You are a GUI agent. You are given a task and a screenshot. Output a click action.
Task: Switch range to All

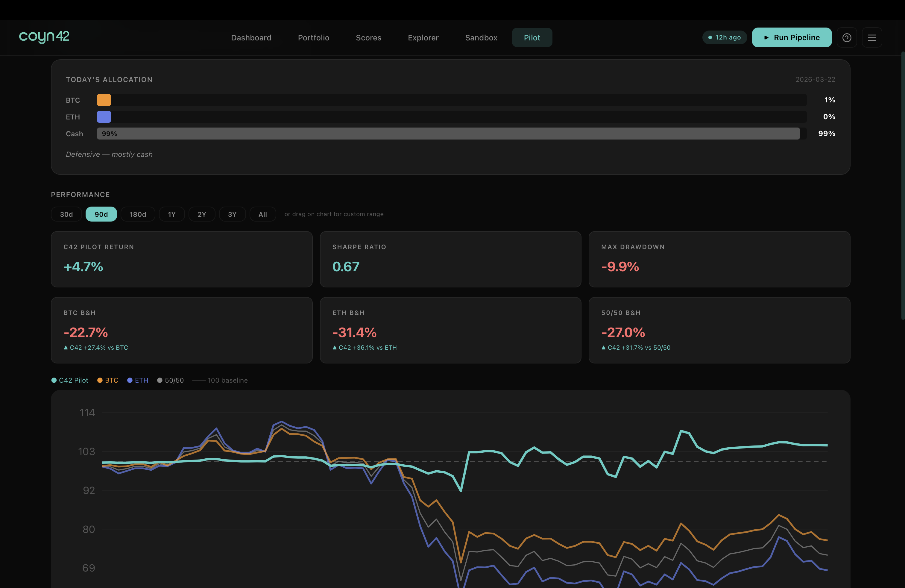(262, 214)
